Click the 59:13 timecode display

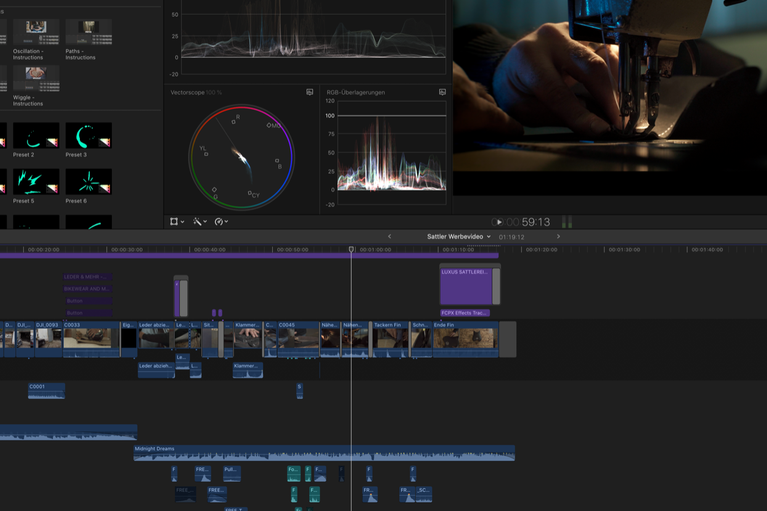coord(536,222)
